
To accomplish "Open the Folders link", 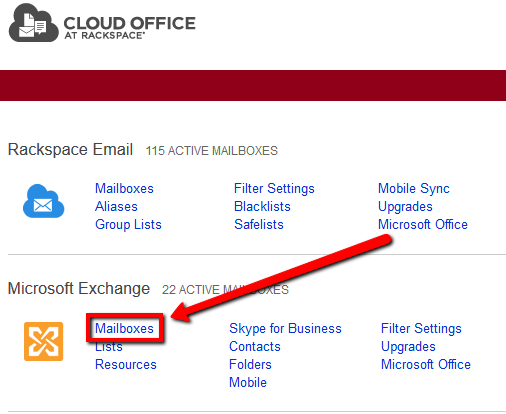I will tap(250, 364).
